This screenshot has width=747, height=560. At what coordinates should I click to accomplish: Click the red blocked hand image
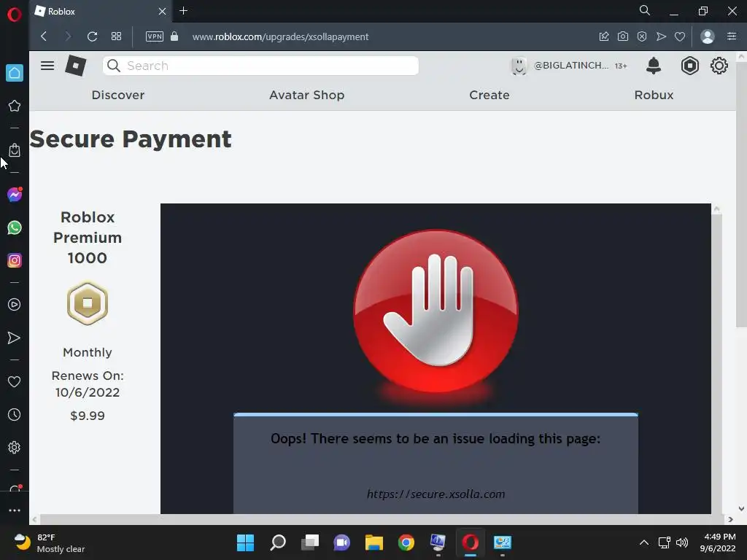[x=436, y=312]
